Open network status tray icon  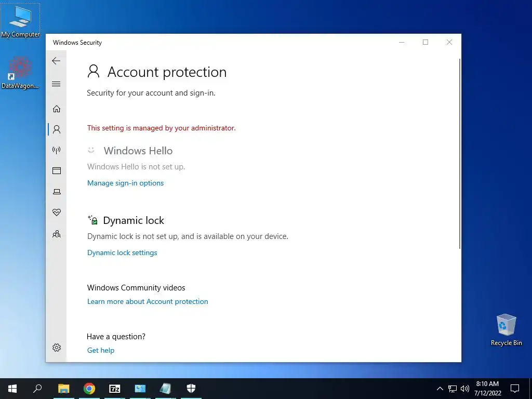[453, 389]
